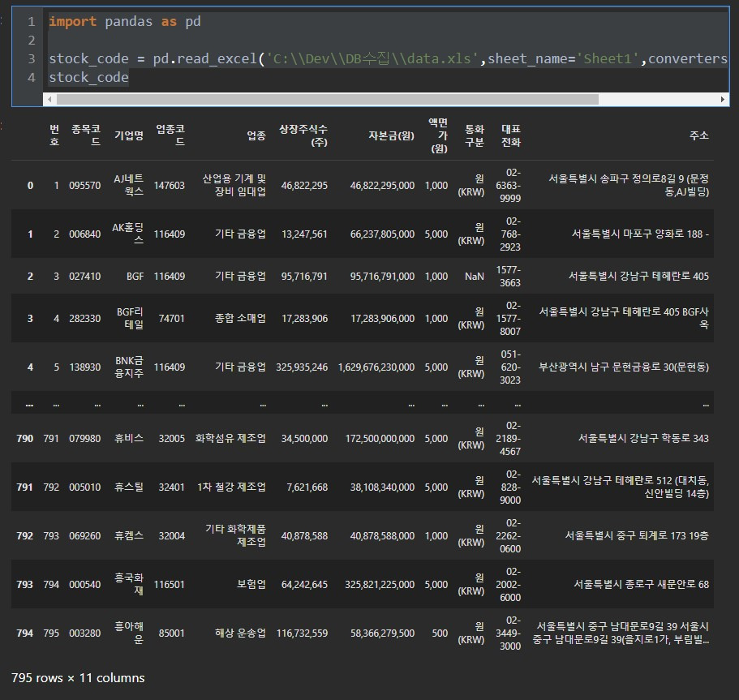This screenshot has height=700, width=739.
Task: Click address 서울특별시 중구 퇴계로 173 19층
Action: (637, 536)
